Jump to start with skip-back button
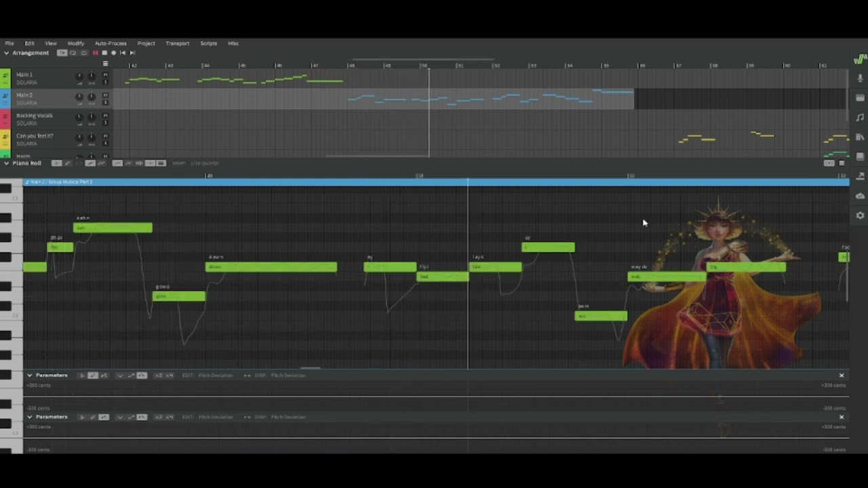The width and height of the screenshot is (868, 488). (123, 53)
